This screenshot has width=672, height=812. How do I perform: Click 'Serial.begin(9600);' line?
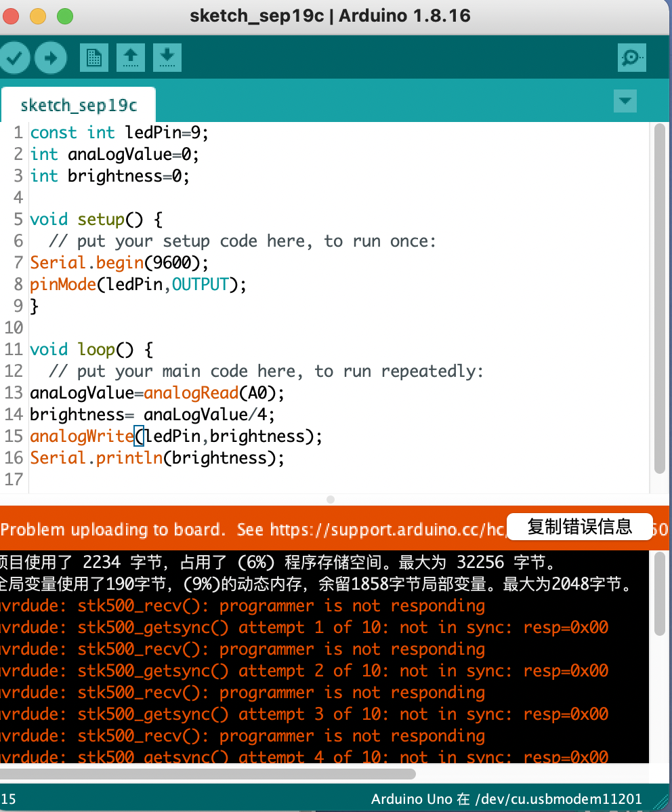coord(119,262)
